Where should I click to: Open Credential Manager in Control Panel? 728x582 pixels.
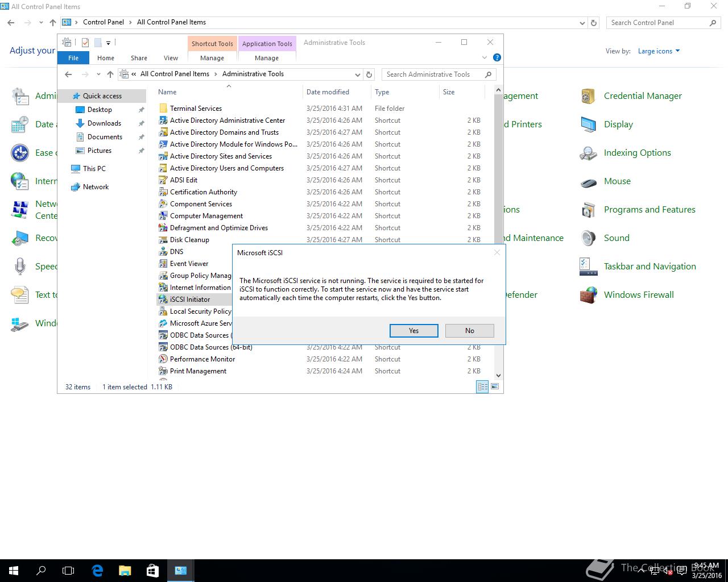pyautogui.click(x=643, y=96)
